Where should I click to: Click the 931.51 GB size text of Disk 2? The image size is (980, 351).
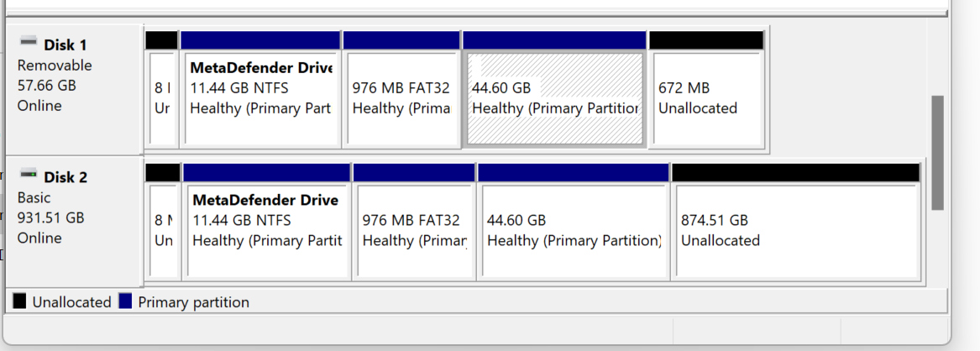coord(50,218)
